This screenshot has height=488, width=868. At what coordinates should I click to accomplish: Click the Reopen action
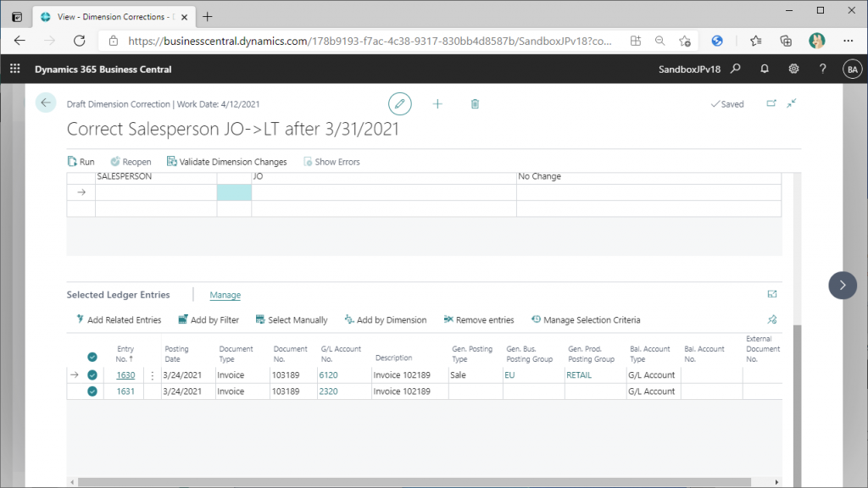coord(131,162)
